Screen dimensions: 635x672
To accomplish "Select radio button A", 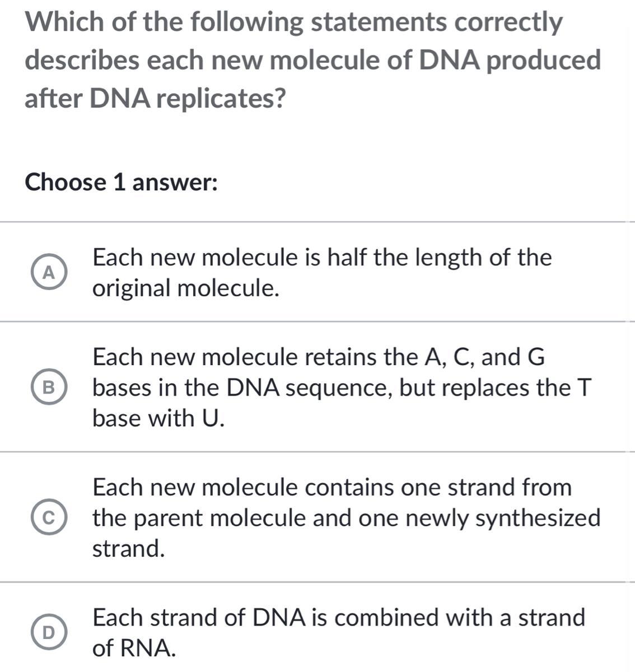I will coord(50,273).
